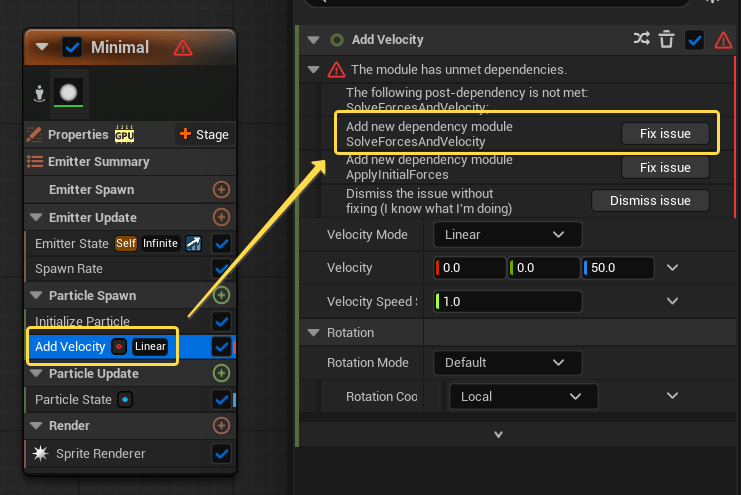Open the Rotation Coordinate Space Local dropdown
Screen dimensions: 741x495
pos(524,397)
